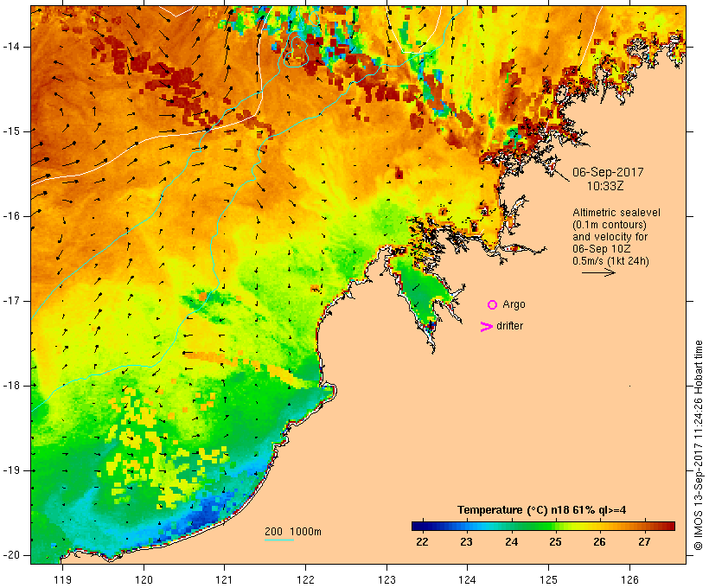Click the '06-Sep-2017' date label
The image size is (709, 588).
[x=608, y=172]
